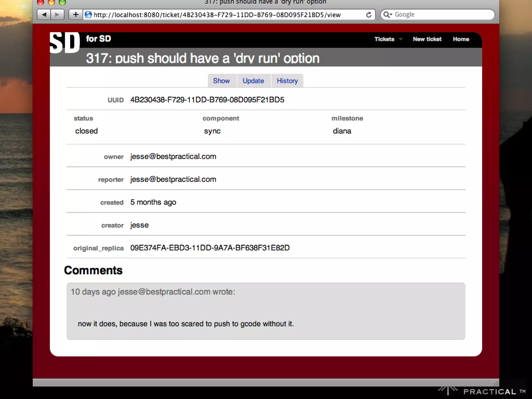The height and width of the screenshot is (399, 532).
Task: Click the yellow minimize window button
Action: pyautogui.click(x=51, y=3)
